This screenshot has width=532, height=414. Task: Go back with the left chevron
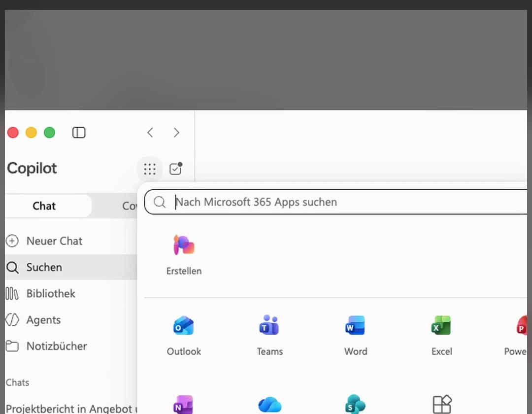150,133
